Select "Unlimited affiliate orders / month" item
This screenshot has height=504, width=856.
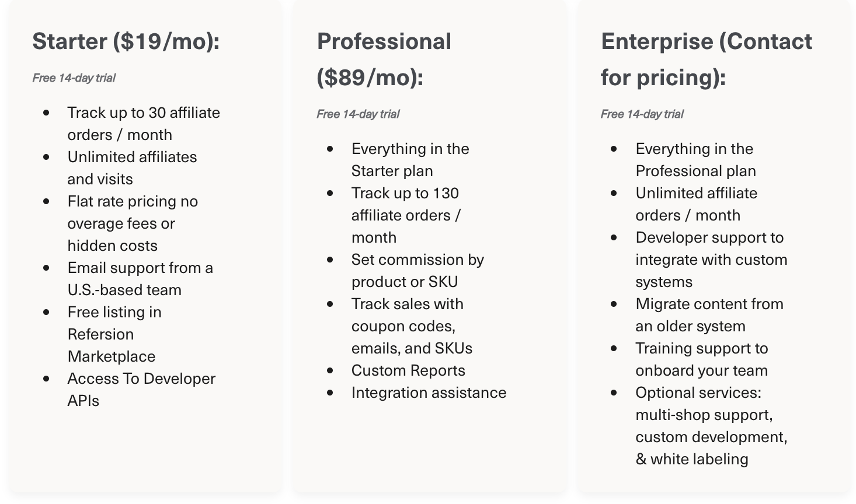coord(695,204)
